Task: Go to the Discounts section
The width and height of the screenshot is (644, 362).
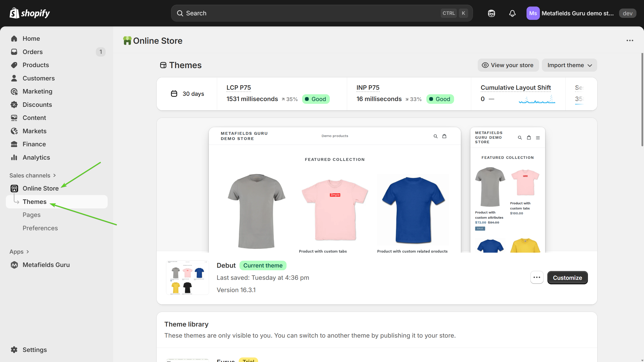Action: [37, 105]
